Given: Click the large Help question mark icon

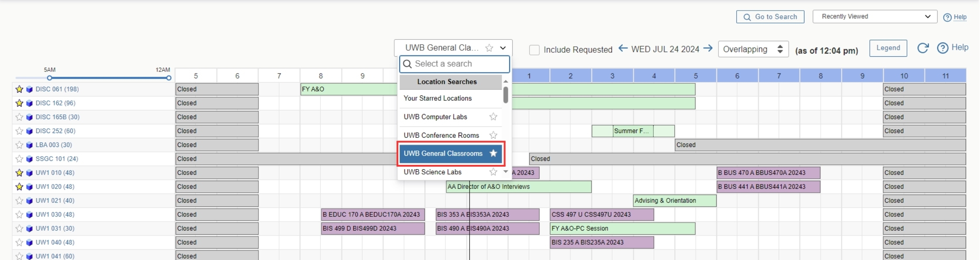Looking at the screenshot, I should point(942,48).
